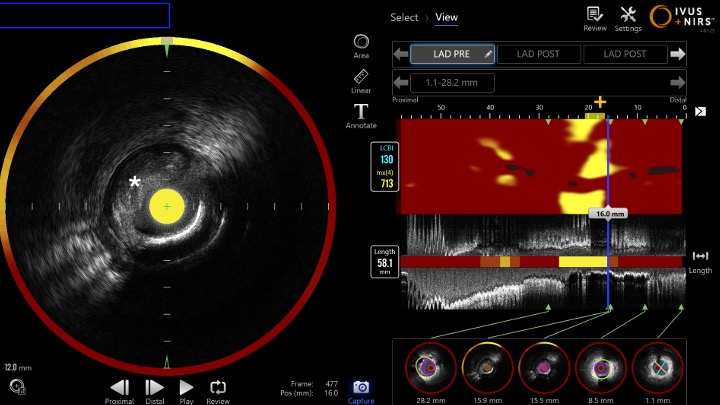Screen dimensions: 720x405
Task: Open the Review panel at top right
Action: point(594,16)
